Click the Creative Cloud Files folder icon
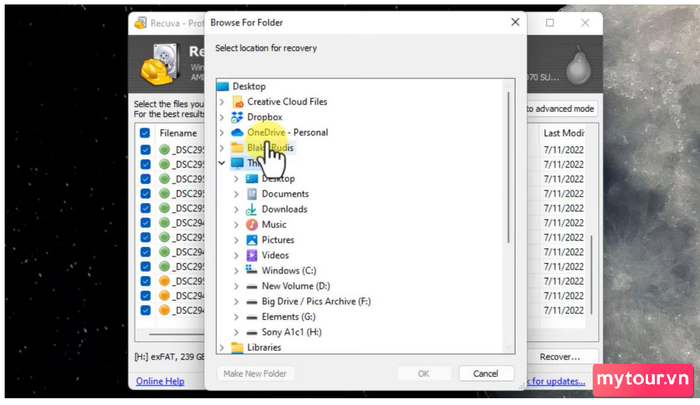This screenshot has width=700, height=405. coord(238,102)
